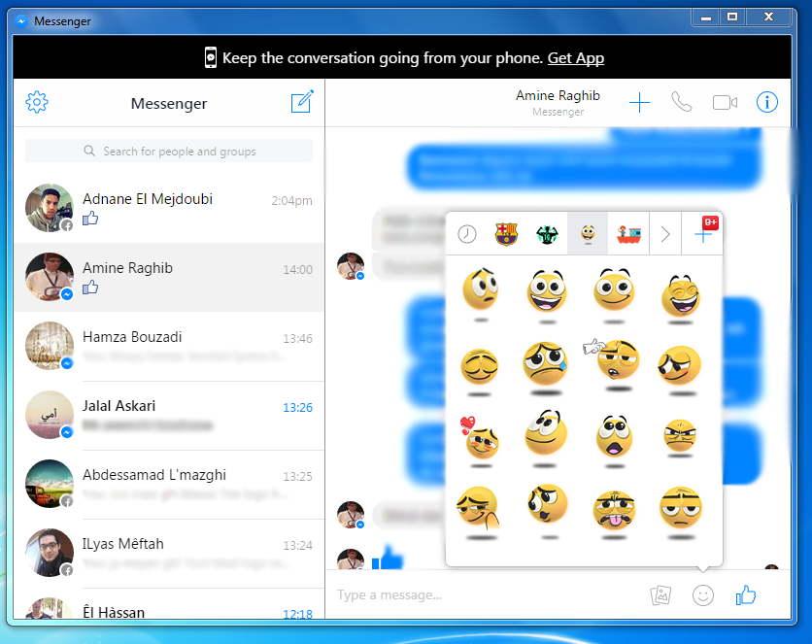Search for people and groups

[169, 152]
